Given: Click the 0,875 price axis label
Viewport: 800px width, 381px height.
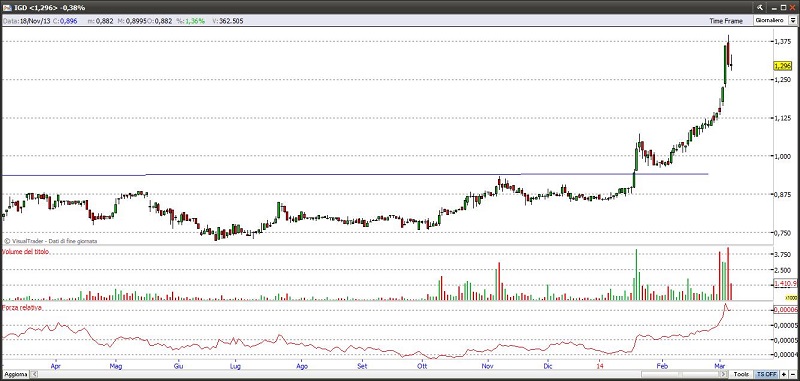Looking at the screenshot, I should pyautogui.click(x=782, y=195).
